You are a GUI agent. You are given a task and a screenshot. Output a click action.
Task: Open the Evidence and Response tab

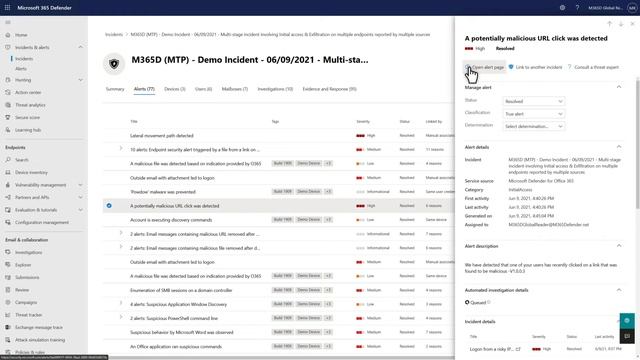329,89
